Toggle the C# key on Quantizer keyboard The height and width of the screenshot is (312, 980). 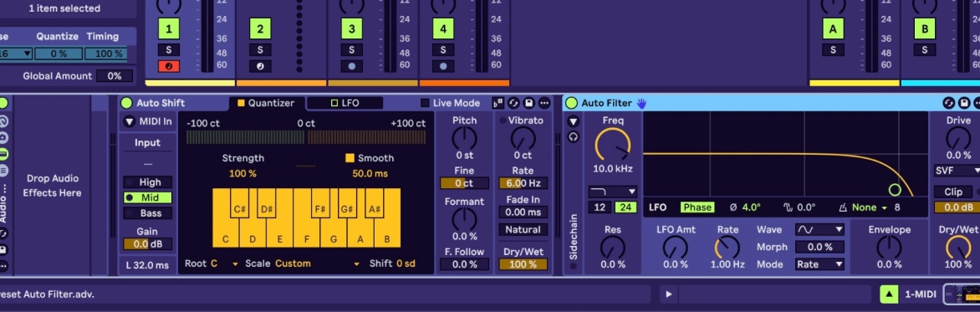pyautogui.click(x=239, y=203)
